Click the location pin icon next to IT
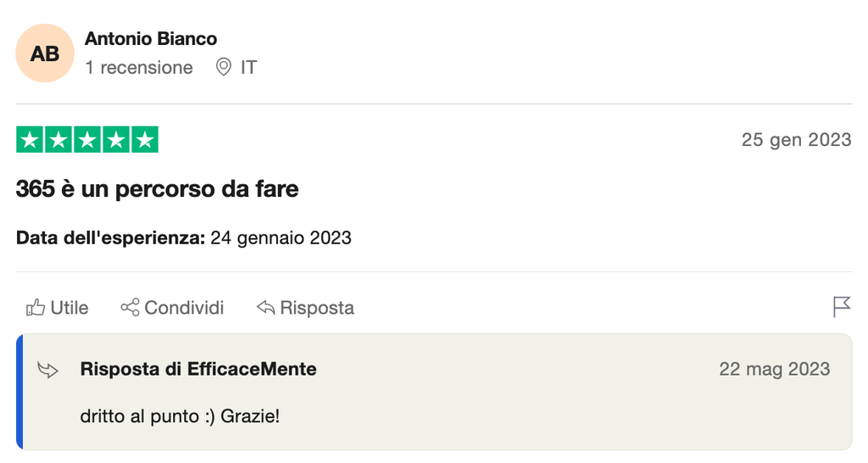 click(224, 67)
